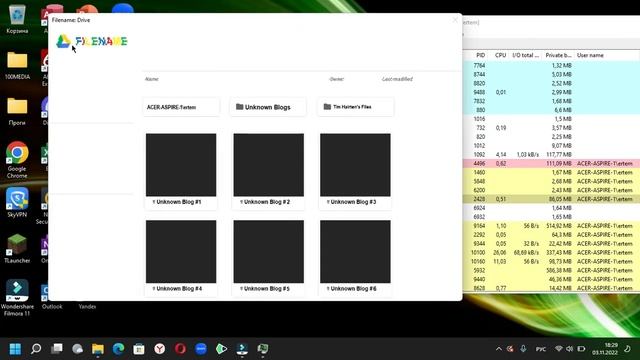The height and width of the screenshot is (360, 640).
Task: Select the Unknown Blog #4 thumbnail
Action: pos(181,251)
